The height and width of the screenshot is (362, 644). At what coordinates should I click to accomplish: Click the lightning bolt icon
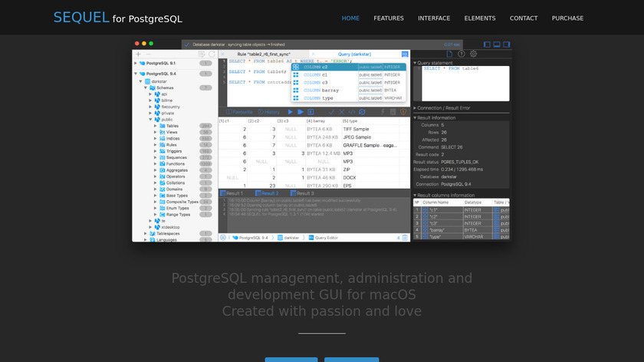point(383,112)
